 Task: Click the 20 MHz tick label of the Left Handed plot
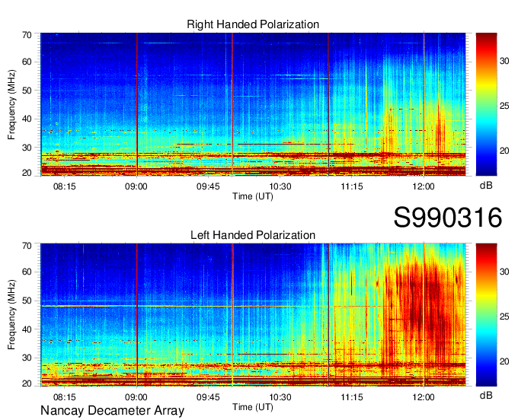(x=27, y=383)
